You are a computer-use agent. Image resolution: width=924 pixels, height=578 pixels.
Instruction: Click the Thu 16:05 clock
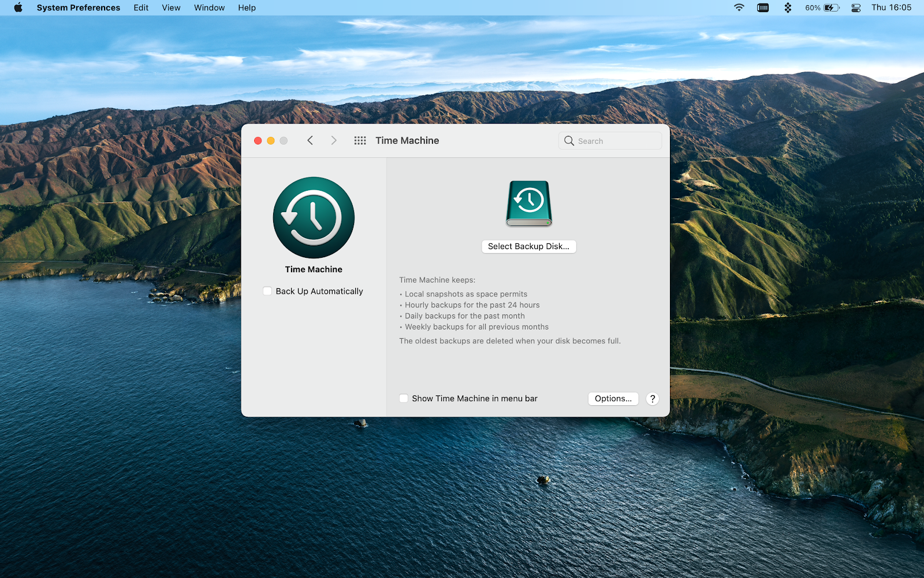[x=891, y=8]
